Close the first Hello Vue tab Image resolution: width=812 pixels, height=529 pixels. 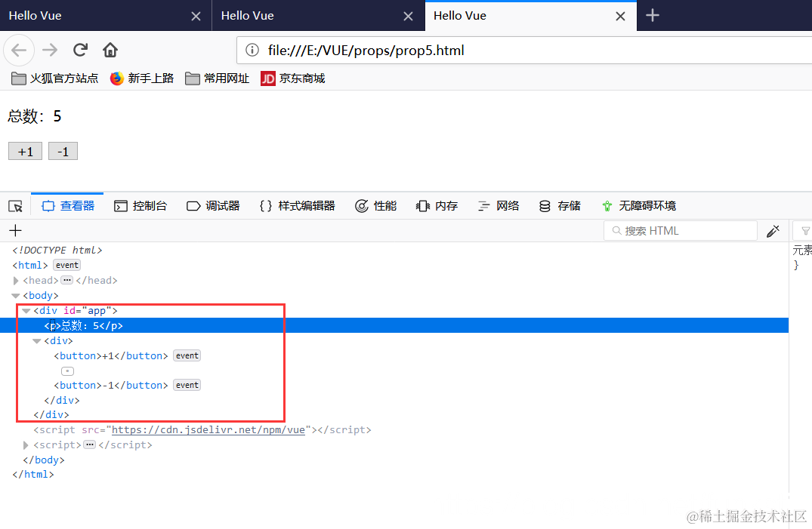coord(196,16)
